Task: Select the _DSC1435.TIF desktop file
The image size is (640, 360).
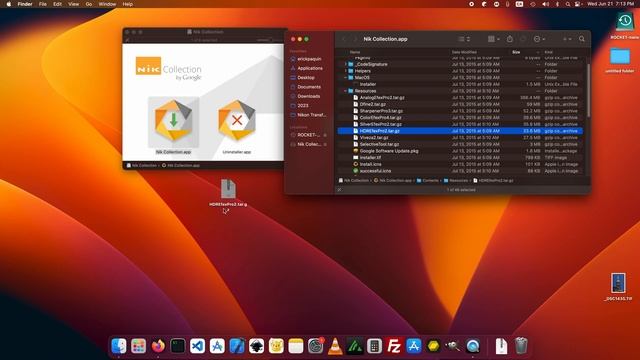Action: pyautogui.click(x=618, y=282)
